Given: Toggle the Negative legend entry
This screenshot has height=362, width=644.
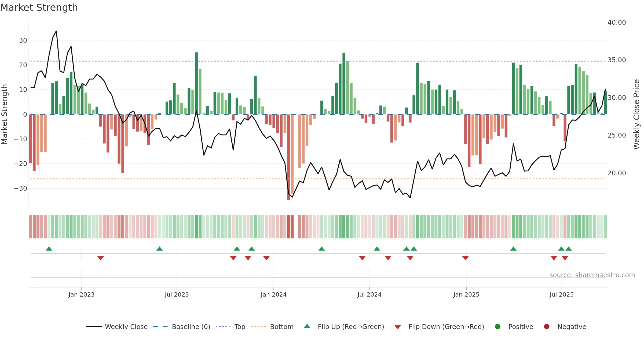Looking at the screenshot, I should point(565,327).
